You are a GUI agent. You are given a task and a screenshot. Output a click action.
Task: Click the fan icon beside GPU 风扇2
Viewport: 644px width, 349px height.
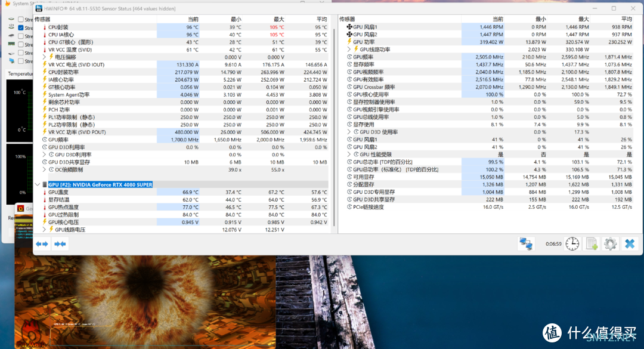pyautogui.click(x=349, y=35)
